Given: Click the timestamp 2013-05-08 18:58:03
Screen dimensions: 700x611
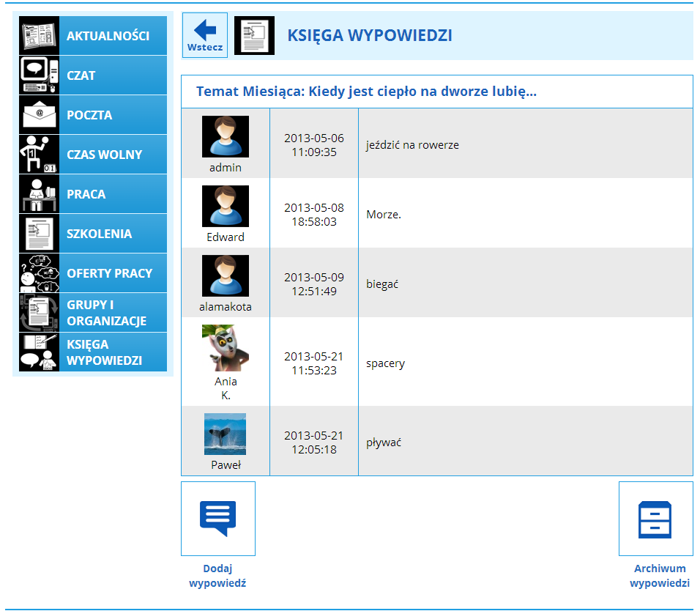Looking at the screenshot, I should pyautogui.click(x=314, y=215).
